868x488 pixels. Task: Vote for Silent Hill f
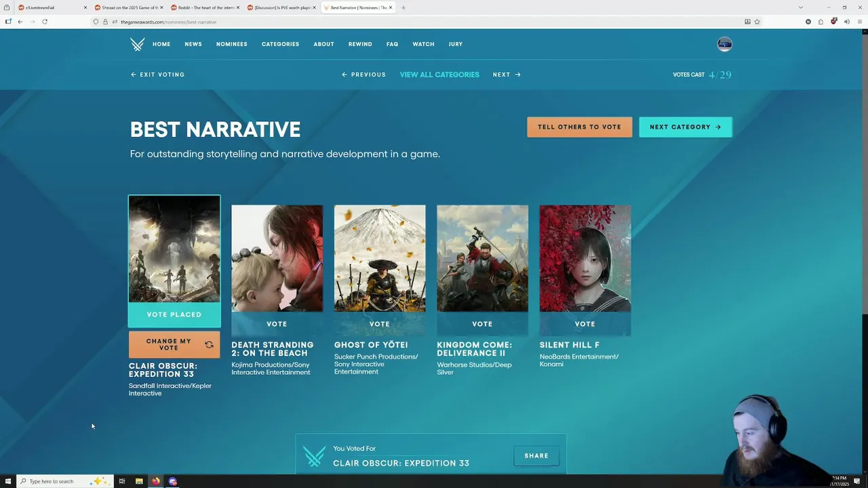pos(585,324)
